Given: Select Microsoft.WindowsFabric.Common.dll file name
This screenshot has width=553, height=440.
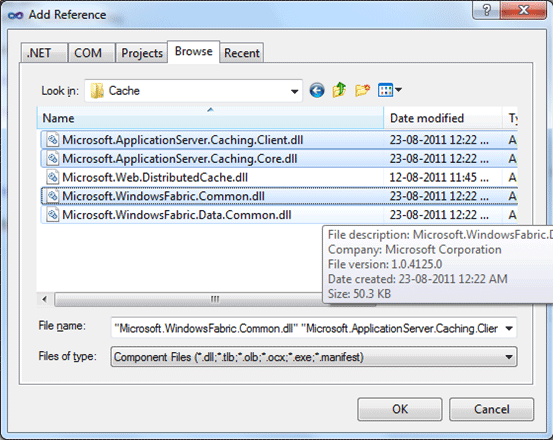Looking at the screenshot, I should click(163, 196).
